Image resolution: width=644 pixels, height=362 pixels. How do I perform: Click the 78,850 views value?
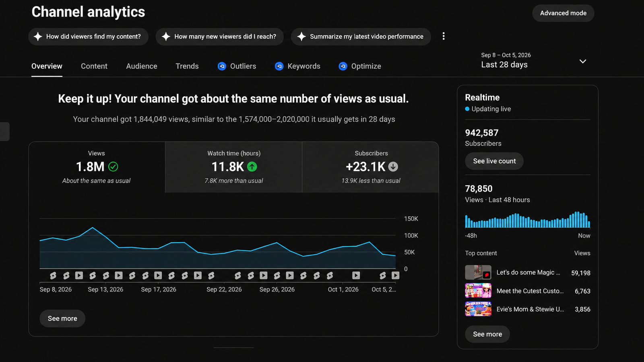pyautogui.click(x=479, y=189)
